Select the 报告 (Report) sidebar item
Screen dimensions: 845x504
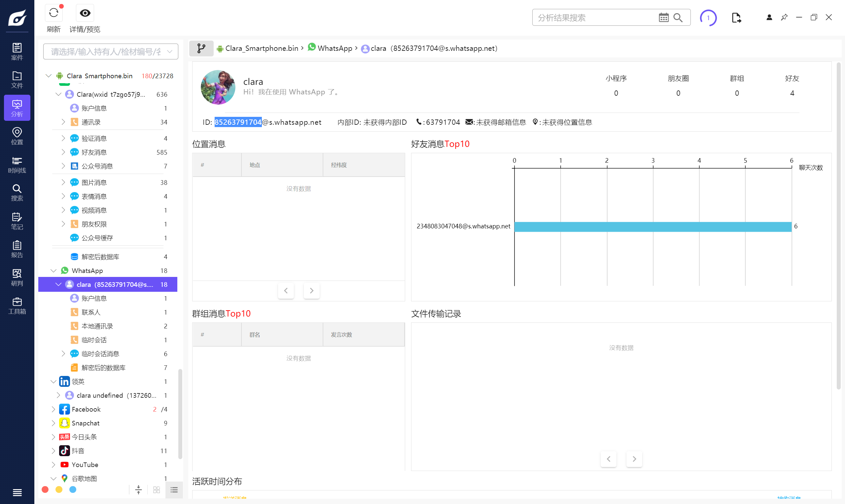point(17,249)
